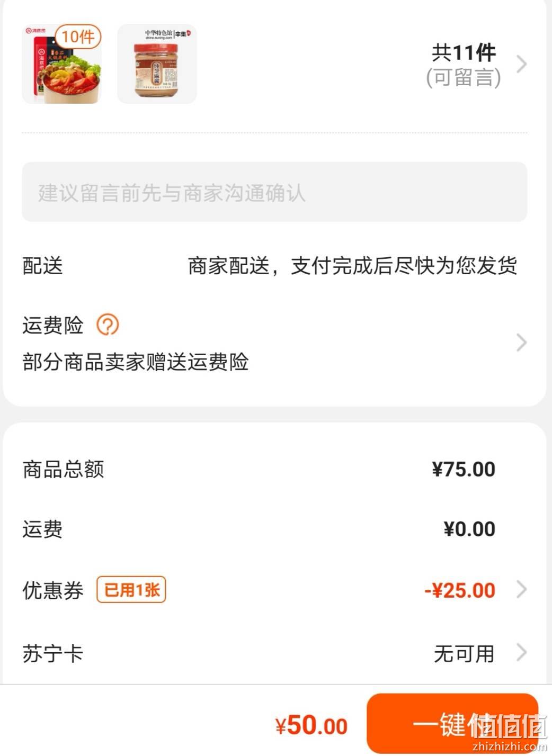Screen dimensions: 552x756
Task: Tap the 商品总额 ¥75.00 row
Action: pos(259,469)
